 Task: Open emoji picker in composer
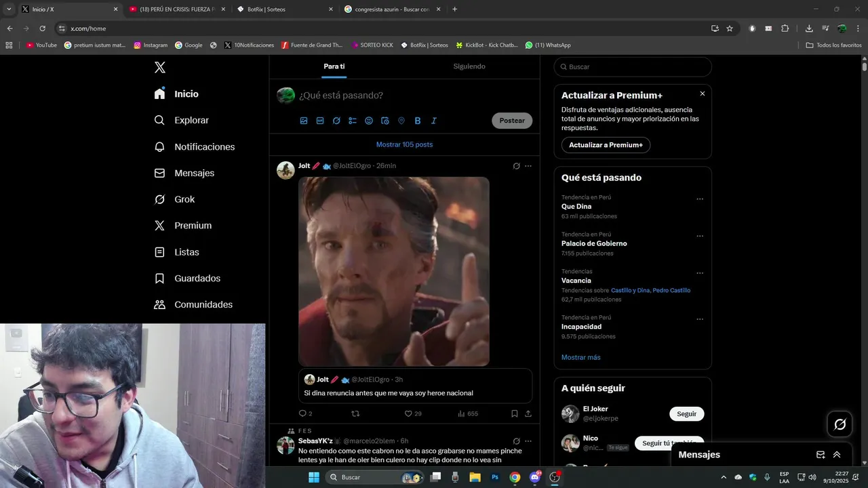tap(369, 121)
